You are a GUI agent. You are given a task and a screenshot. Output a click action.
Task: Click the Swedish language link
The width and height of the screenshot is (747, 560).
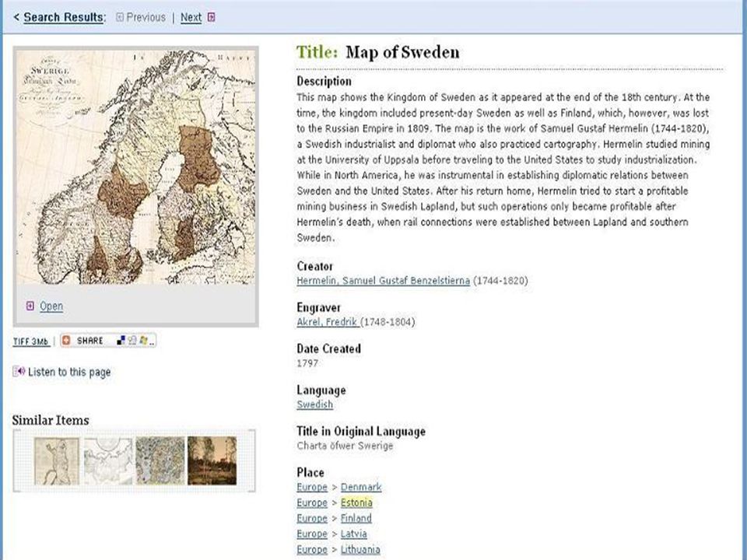tap(315, 404)
